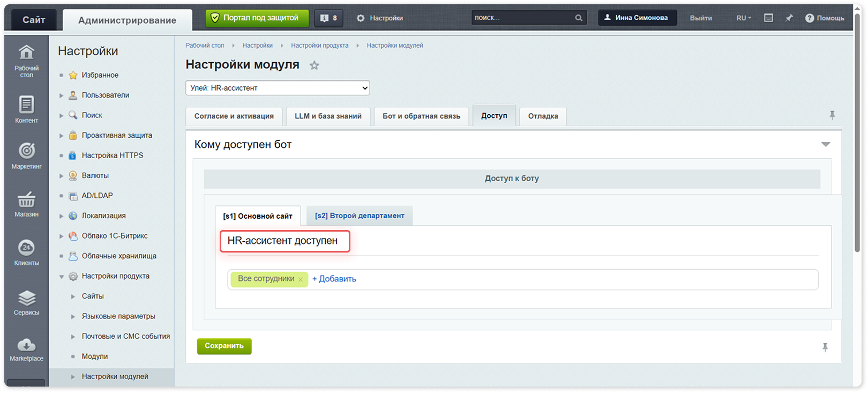Switch to the LLM и база знаний tab
The height and width of the screenshot is (393, 868).
pos(328,116)
